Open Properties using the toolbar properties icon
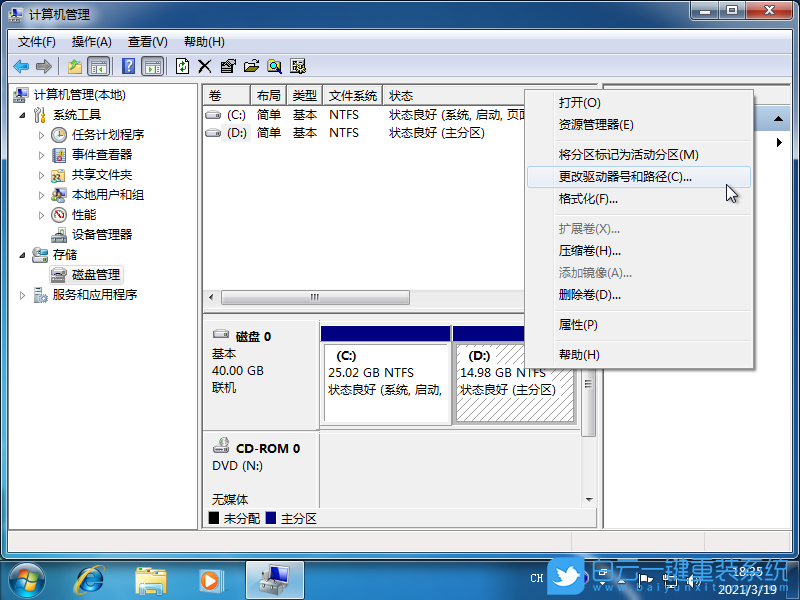 225,66
